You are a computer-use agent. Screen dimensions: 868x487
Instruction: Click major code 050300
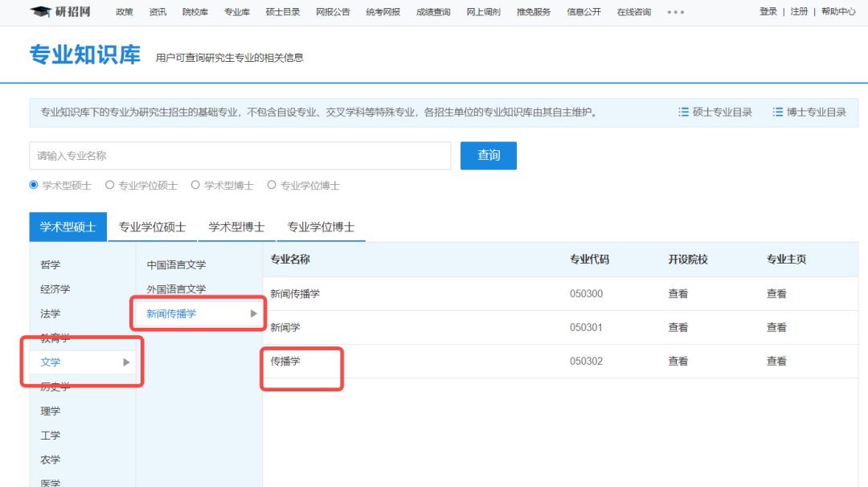586,294
